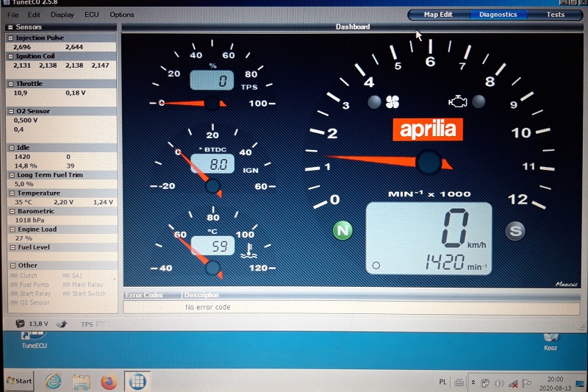Image resolution: width=588 pixels, height=392 pixels.
Task: Click the small circle icon in speed display
Action: (x=376, y=266)
